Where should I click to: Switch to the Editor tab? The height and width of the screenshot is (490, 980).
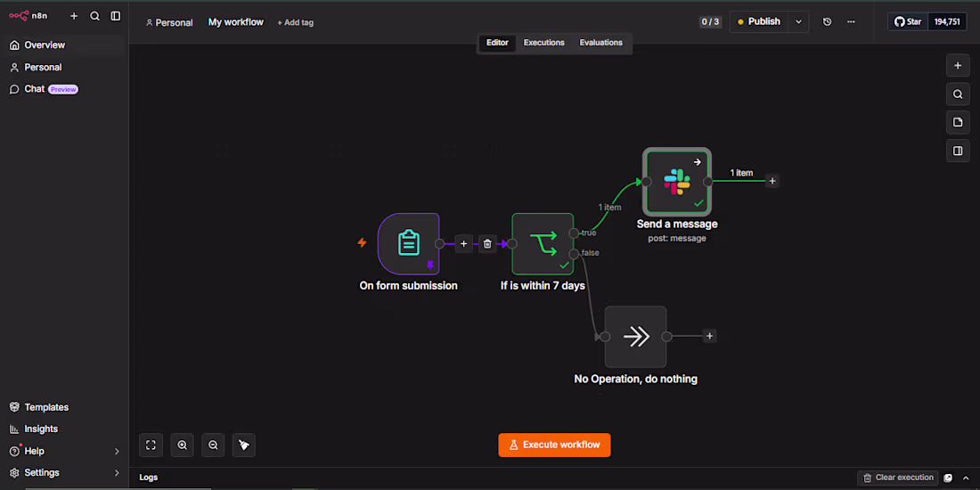[497, 43]
